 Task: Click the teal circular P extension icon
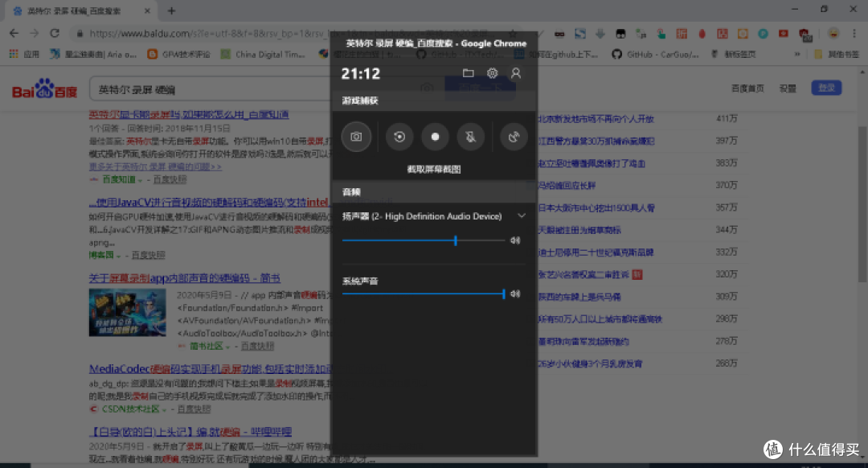coord(763,34)
